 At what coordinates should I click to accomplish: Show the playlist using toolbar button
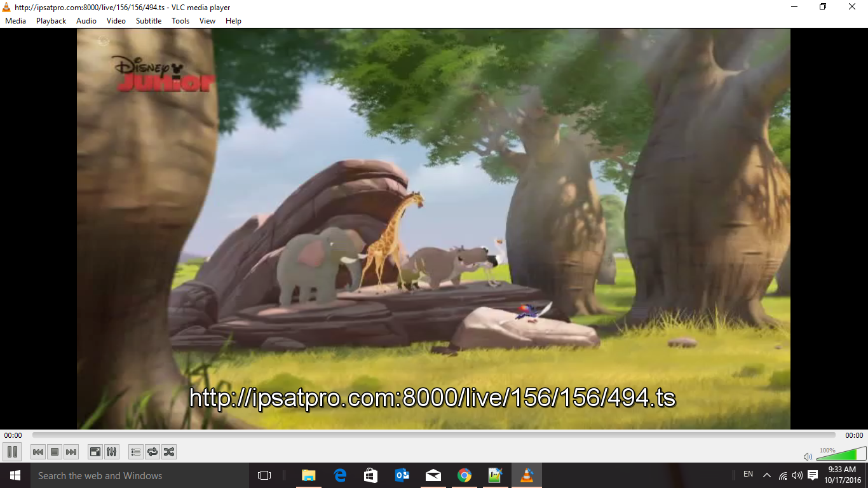point(136,452)
